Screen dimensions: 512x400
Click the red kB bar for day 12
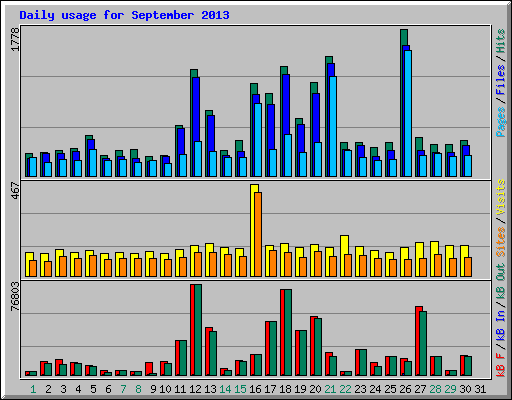[x=193, y=330]
